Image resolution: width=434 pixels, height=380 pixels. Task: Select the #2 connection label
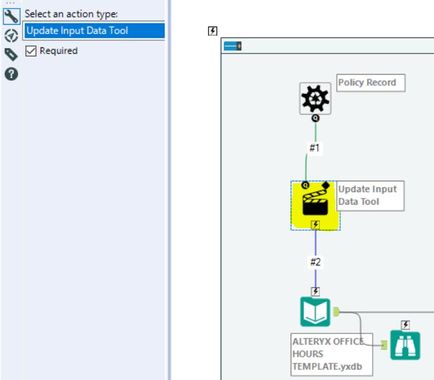coord(315,262)
